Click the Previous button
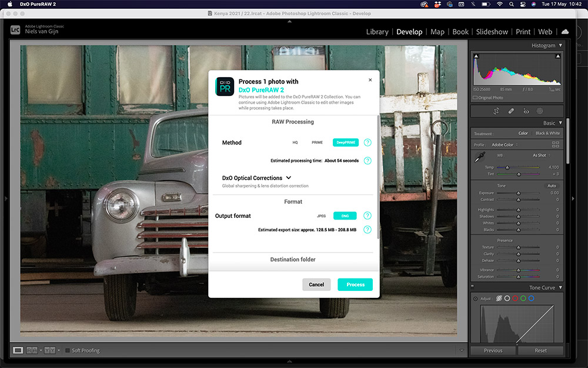 (493, 350)
